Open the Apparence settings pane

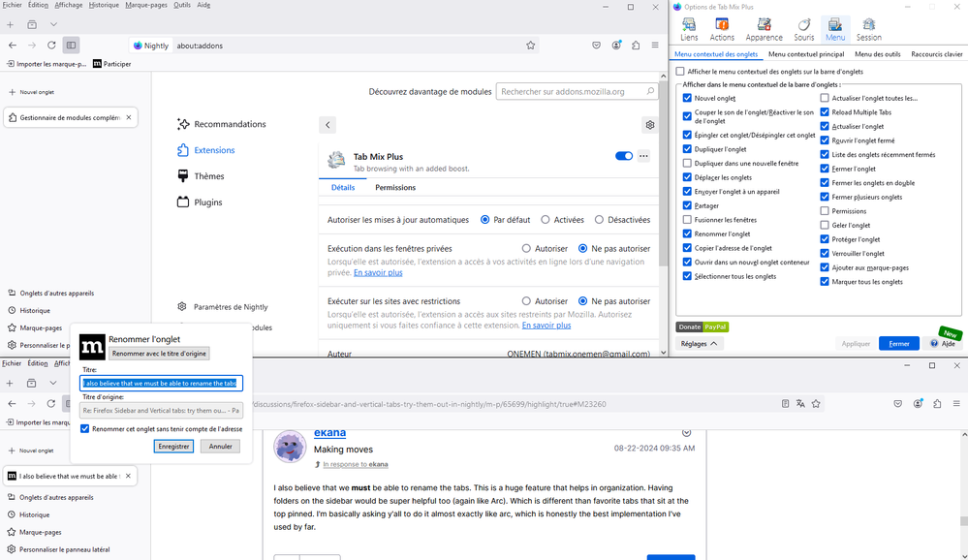pyautogui.click(x=764, y=29)
